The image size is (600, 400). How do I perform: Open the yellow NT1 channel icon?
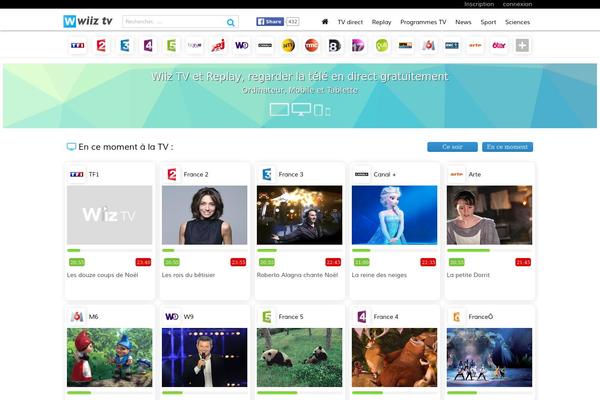288,46
